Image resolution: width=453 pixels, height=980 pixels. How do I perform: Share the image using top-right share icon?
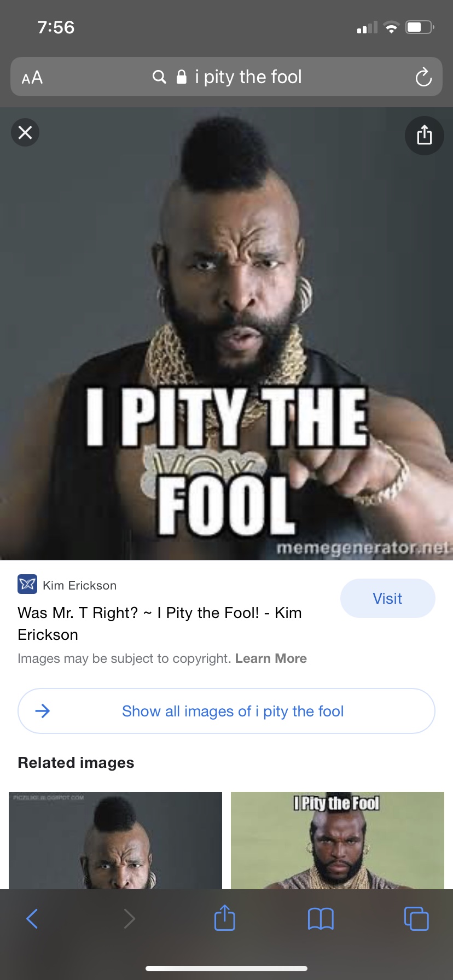[424, 135]
